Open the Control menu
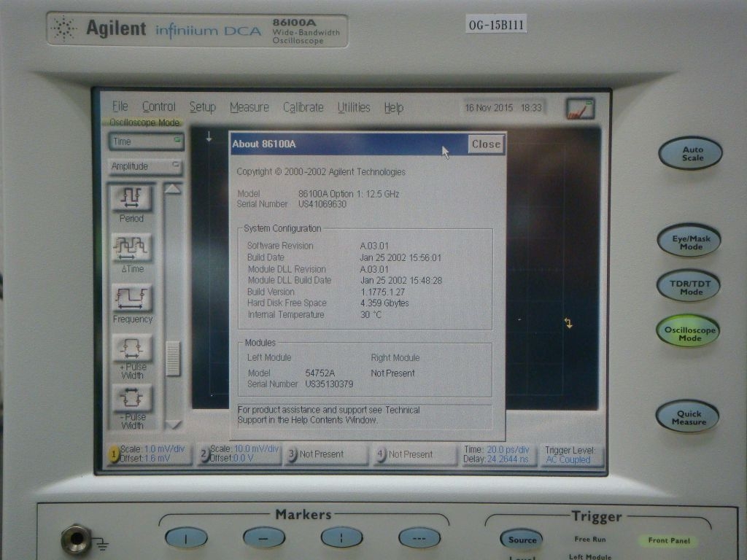747x560 pixels. (x=158, y=107)
